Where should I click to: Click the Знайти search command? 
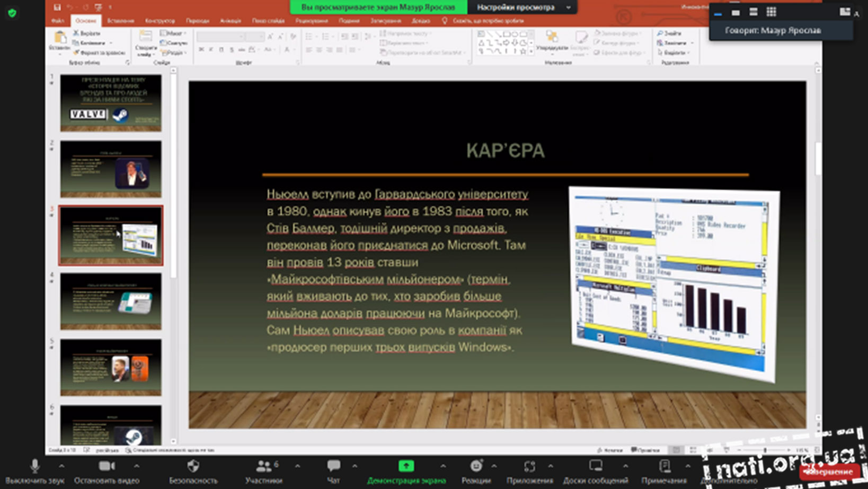pos(669,33)
